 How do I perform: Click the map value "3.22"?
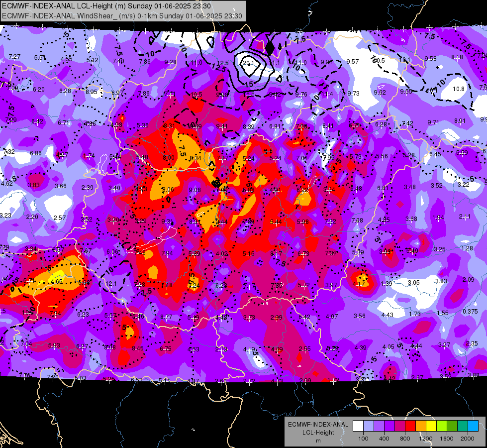tap(464, 184)
